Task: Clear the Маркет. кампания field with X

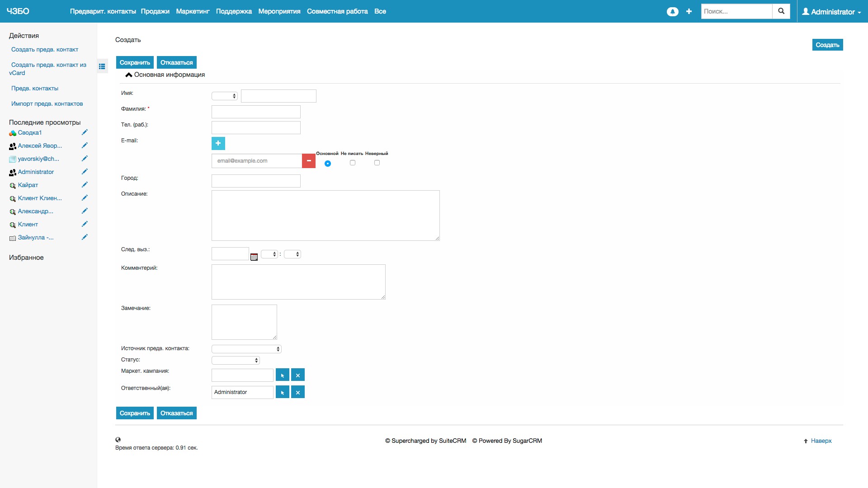Action: [297, 375]
